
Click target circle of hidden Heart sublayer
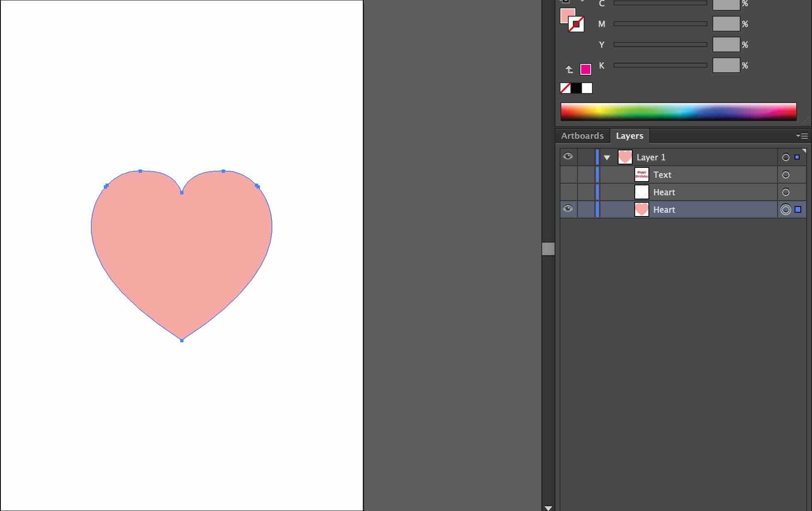pyautogui.click(x=785, y=192)
